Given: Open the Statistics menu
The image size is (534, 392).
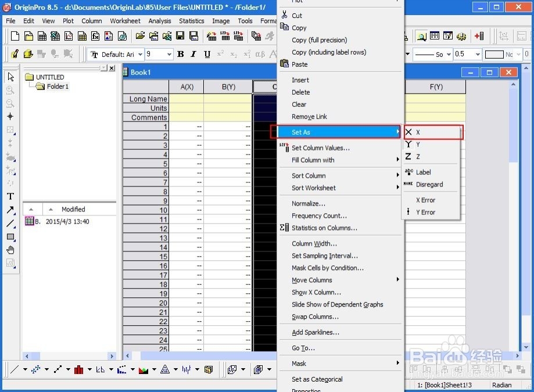Looking at the screenshot, I should tap(191, 21).
